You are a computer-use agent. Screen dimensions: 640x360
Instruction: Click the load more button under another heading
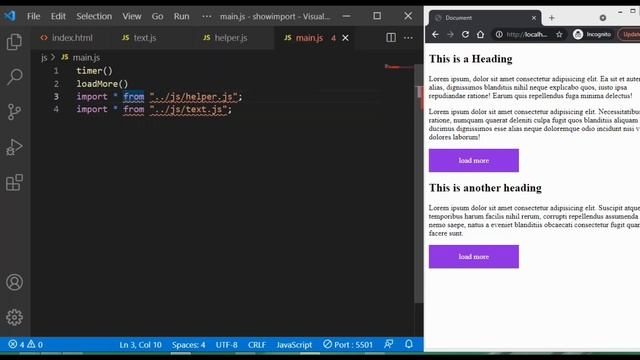[473, 257]
